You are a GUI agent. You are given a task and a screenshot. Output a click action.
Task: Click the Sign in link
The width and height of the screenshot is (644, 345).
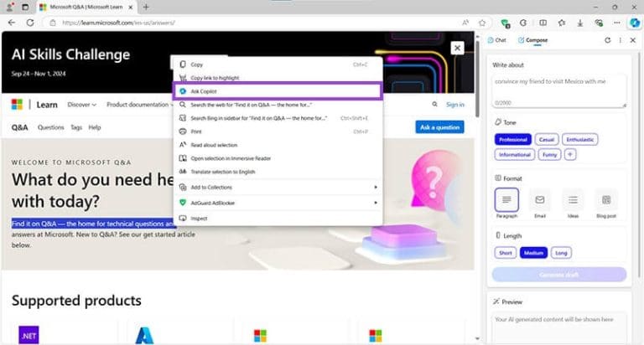[455, 105]
